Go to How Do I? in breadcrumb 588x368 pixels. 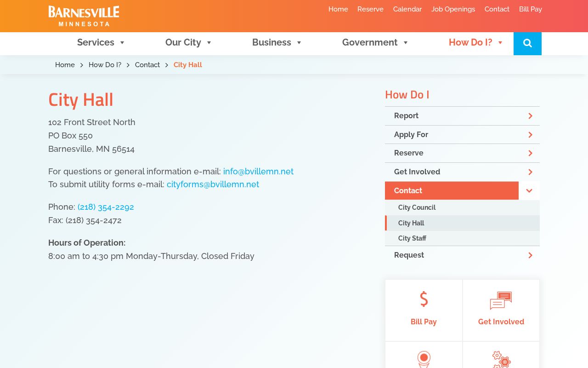105,65
